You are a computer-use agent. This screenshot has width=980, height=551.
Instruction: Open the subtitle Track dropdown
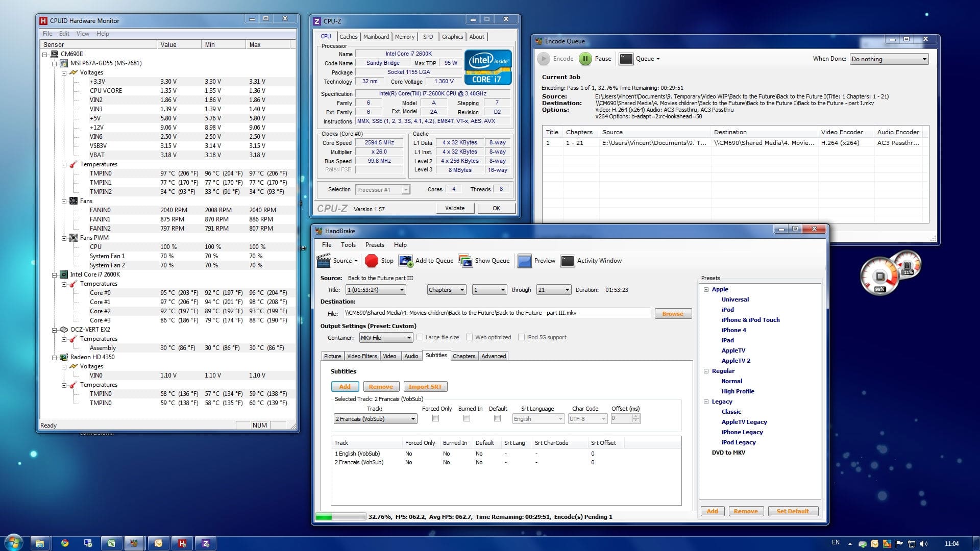[x=376, y=419]
